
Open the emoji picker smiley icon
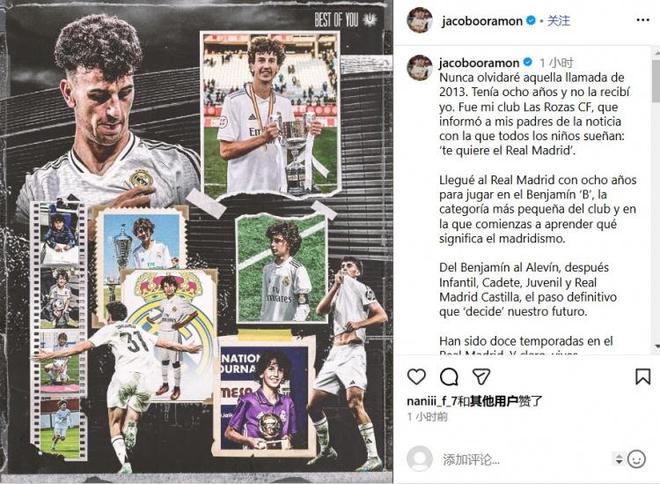tap(636, 459)
